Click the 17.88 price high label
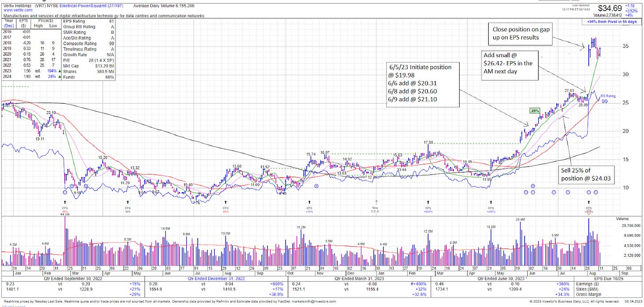Screen dimensions: 644x307 (x=428, y=142)
